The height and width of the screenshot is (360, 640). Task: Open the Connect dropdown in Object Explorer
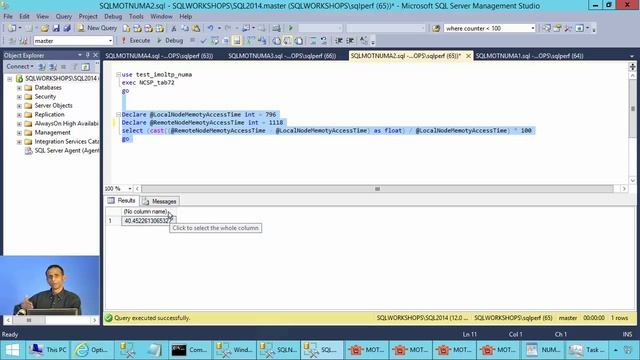tap(20, 66)
